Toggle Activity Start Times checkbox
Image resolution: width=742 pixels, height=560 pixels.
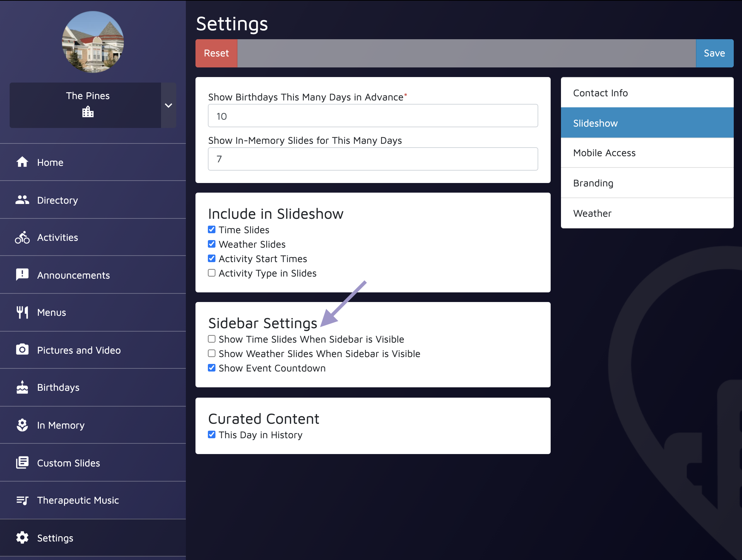coord(212,258)
